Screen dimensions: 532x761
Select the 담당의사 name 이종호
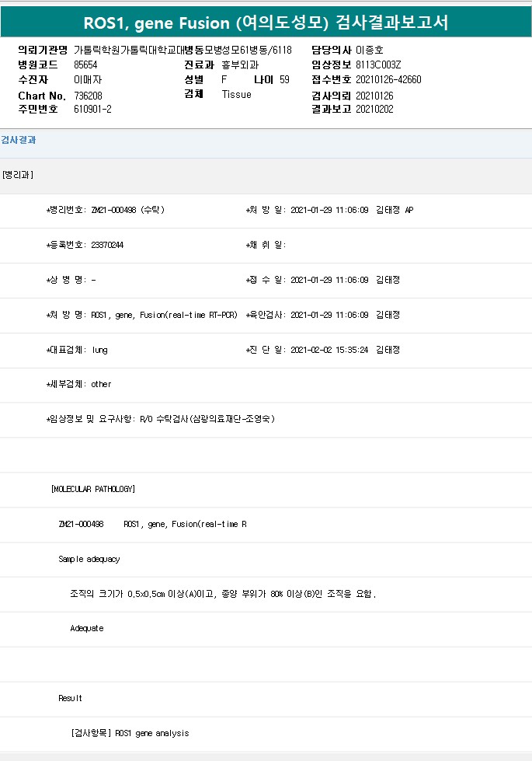tap(370, 50)
